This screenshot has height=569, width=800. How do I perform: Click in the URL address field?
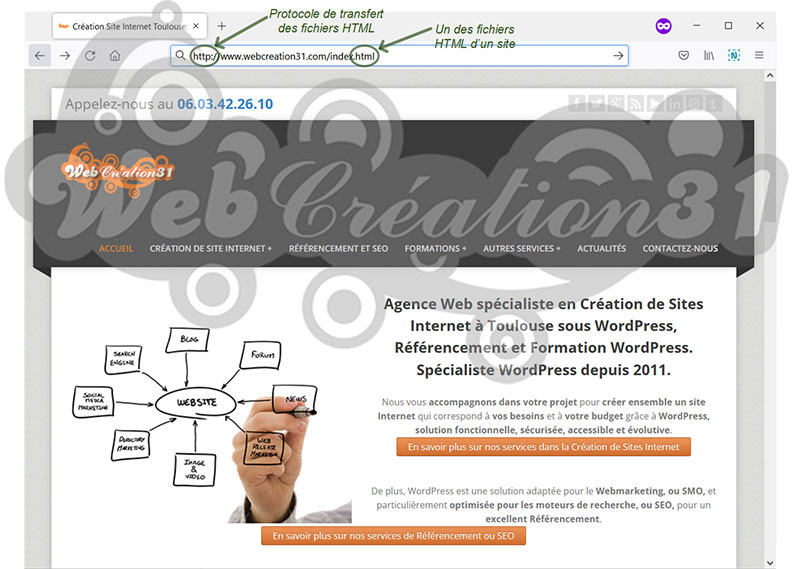[x=399, y=56]
